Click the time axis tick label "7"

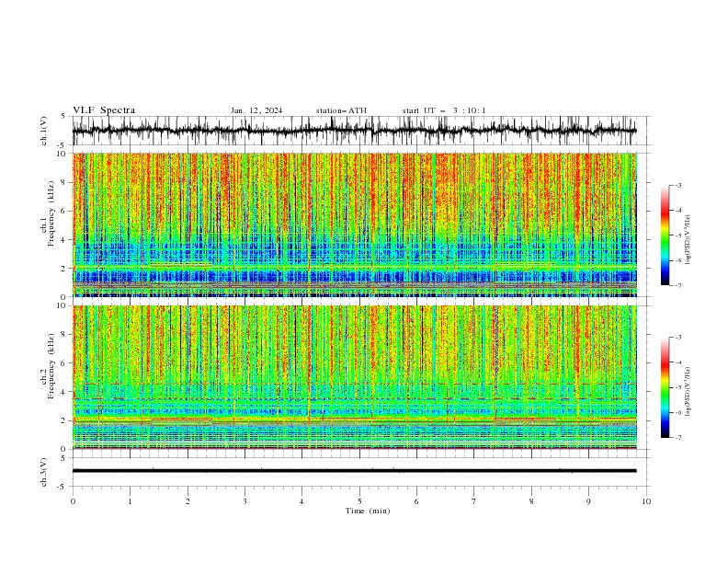pyautogui.click(x=474, y=501)
